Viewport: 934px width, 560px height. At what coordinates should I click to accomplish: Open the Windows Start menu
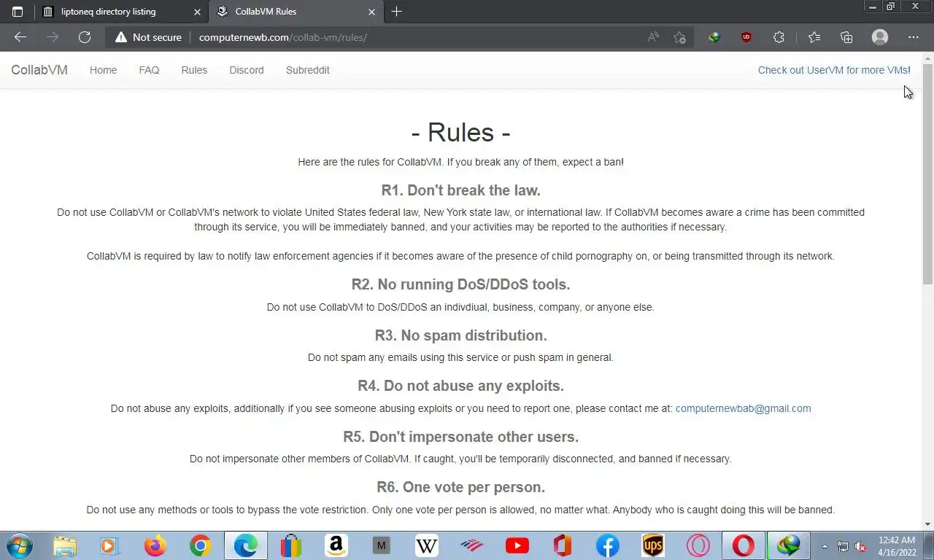coord(18,545)
